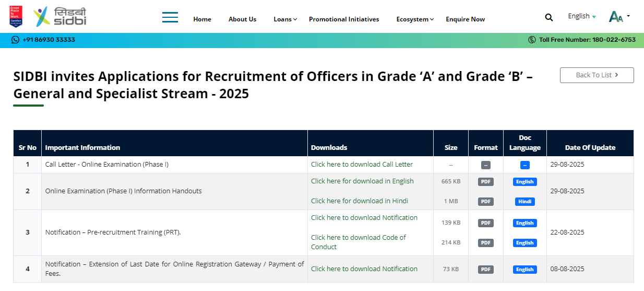This screenshot has height=291, width=644.
Task: Open the About Us page
Action: [x=242, y=19]
